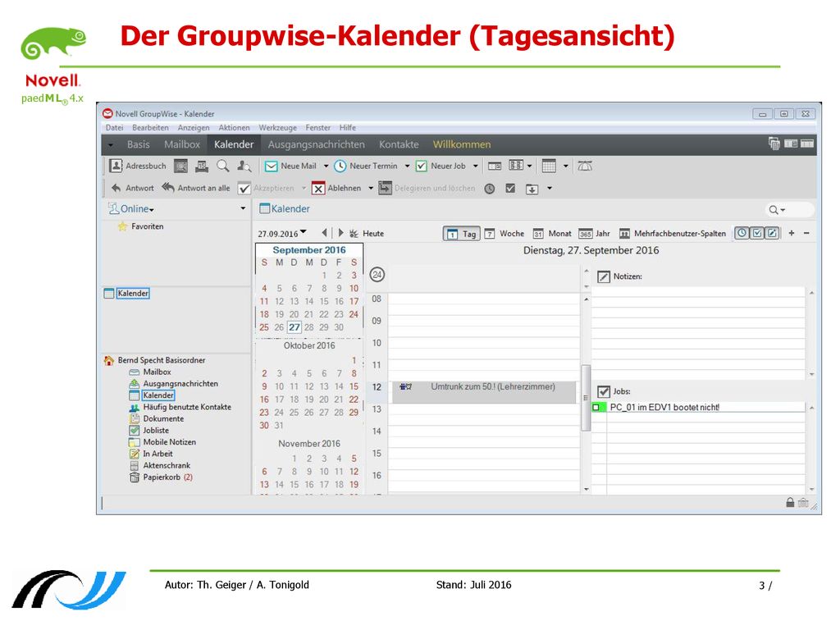Toggle jobs display checkmark button
The height and width of the screenshot is (630, 840).
click(x=757, y=233)
